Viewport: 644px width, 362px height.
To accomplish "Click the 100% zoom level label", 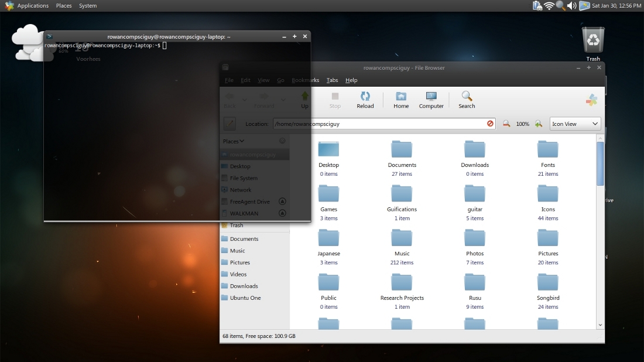I will 522,124.
